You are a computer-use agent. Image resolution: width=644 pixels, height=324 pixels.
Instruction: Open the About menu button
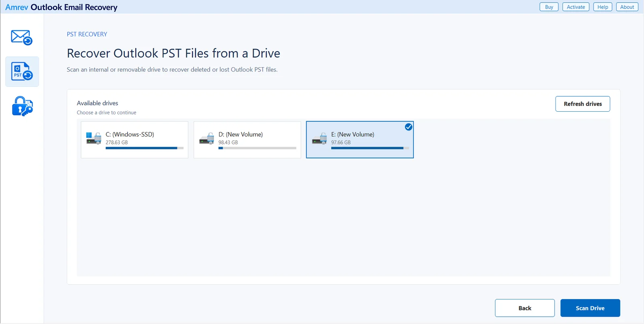coord(627,7)
